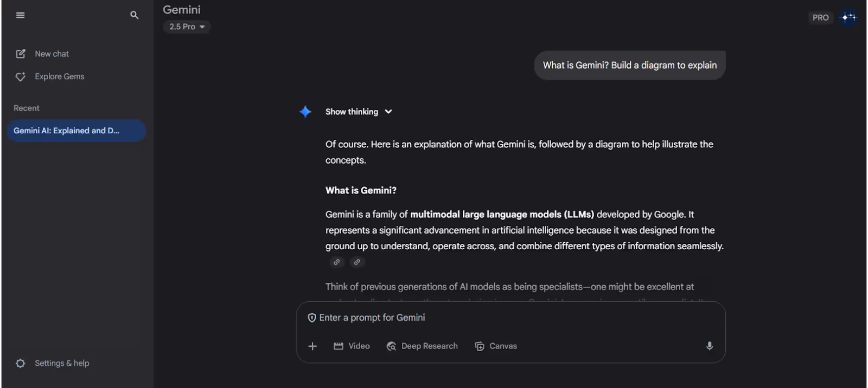This screenshot has height=388, width=868.
Task: Click the sidebar search icon
Action: (x=135, y=15)
